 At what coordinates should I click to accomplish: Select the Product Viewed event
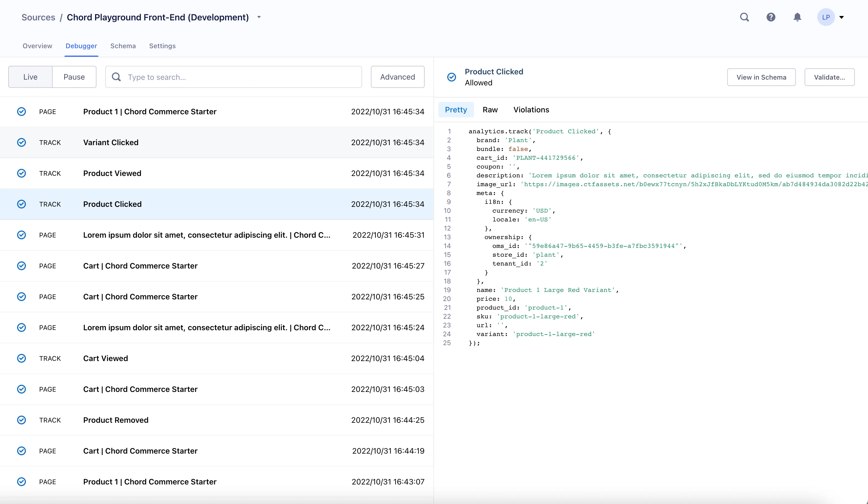coord(217,173)
